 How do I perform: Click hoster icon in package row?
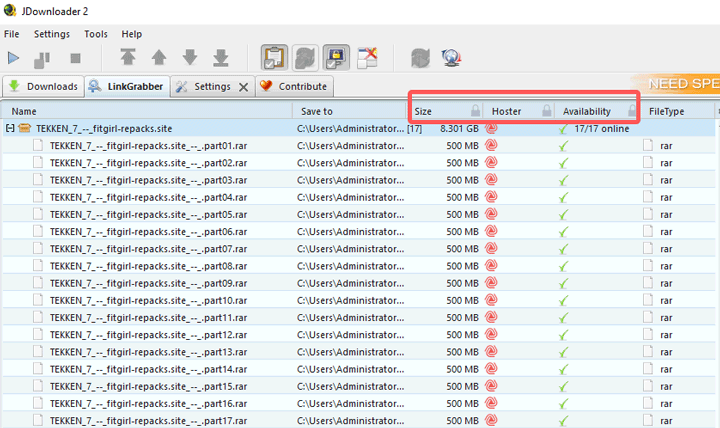pos(491,129)
